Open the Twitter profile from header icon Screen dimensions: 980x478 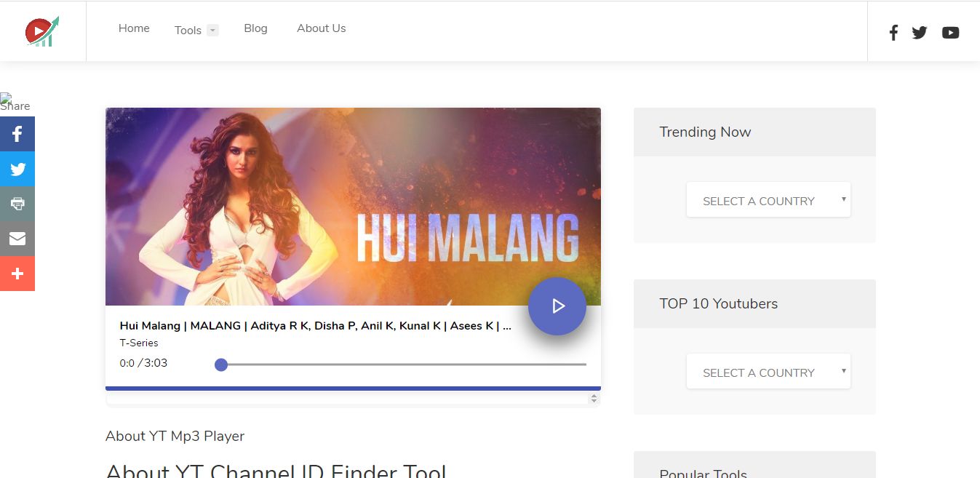920,32
